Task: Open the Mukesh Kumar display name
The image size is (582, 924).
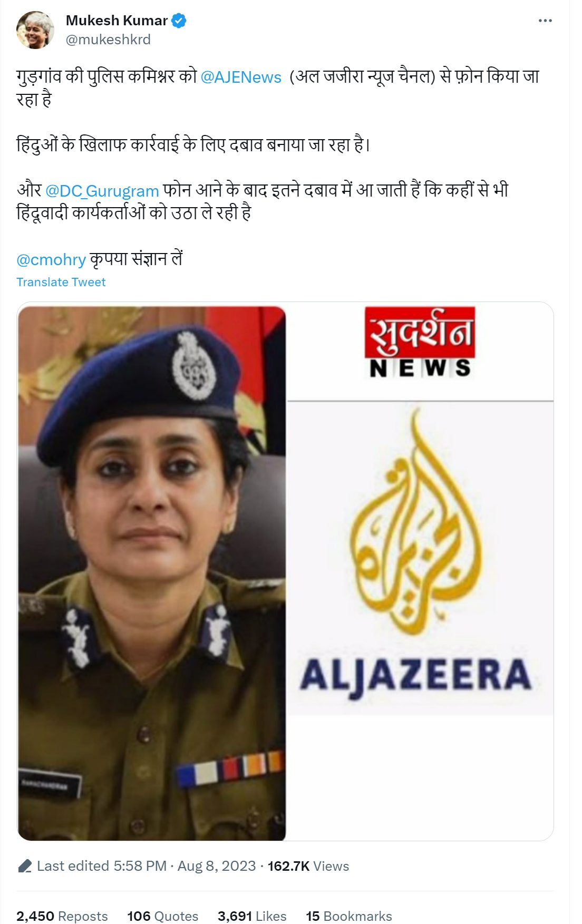Action: 117,21
